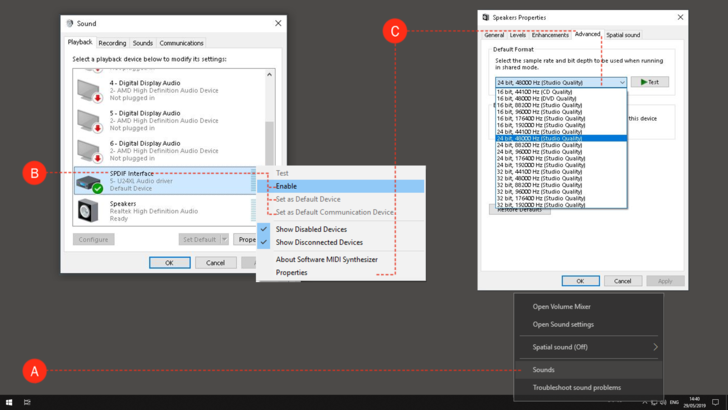Select the Realtek Speakers device icon

point(88,211)
